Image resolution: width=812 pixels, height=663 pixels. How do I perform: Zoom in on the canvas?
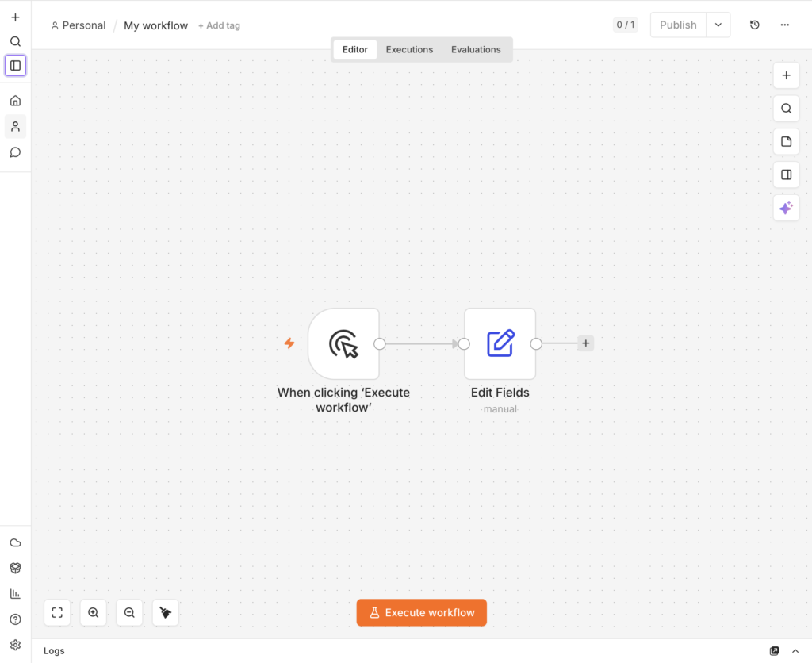pyautogui.click(x=94, y=613)
